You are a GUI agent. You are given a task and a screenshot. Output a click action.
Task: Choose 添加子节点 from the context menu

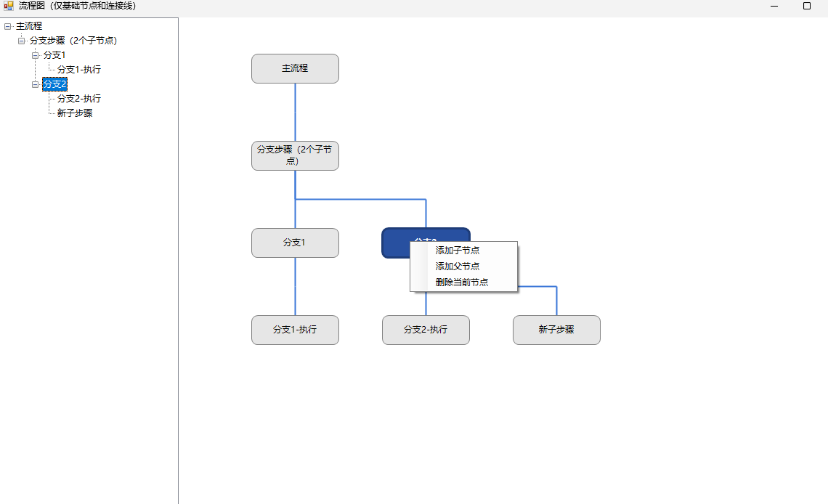[455, 250]
